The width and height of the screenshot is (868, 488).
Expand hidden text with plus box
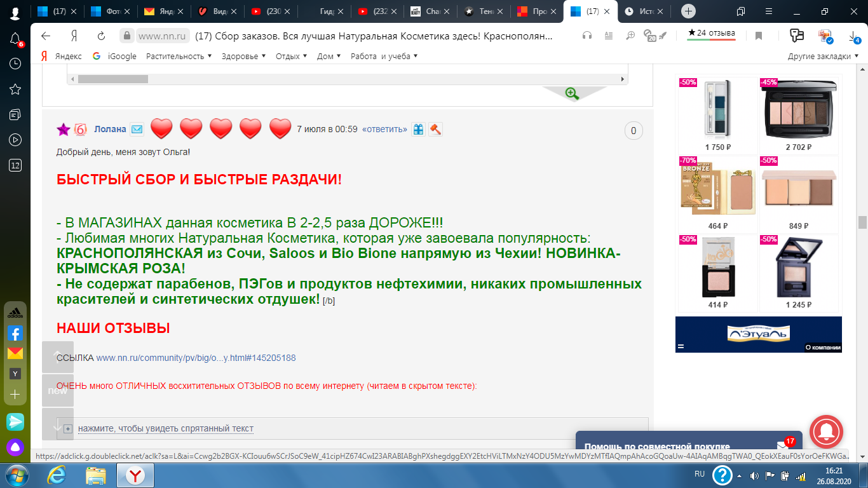point(68,429)
